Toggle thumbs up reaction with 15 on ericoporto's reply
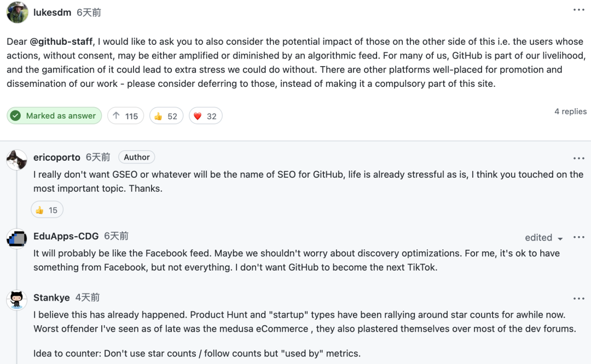 47,210
